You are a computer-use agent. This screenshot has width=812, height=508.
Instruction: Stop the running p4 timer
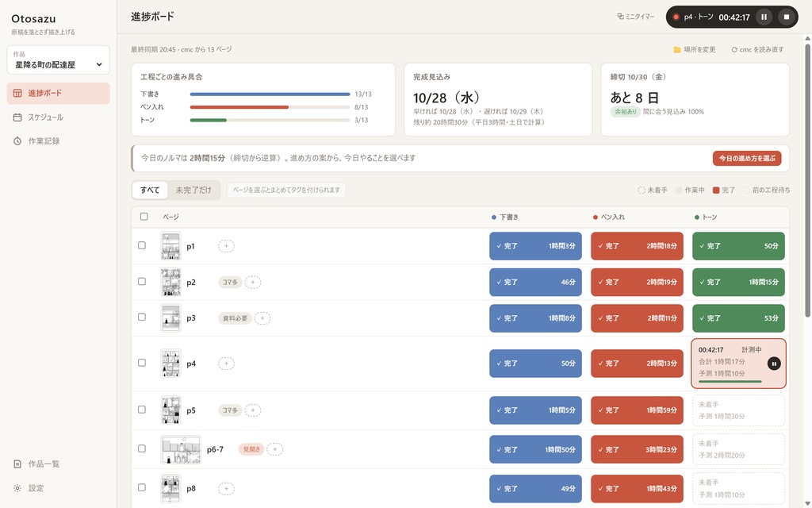[x=786, y=17]
